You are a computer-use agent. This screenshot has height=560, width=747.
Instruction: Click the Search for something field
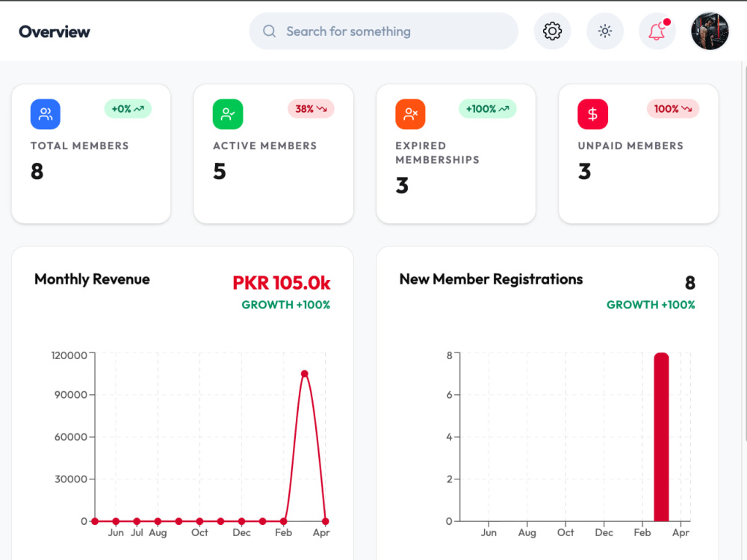point(383,31)
